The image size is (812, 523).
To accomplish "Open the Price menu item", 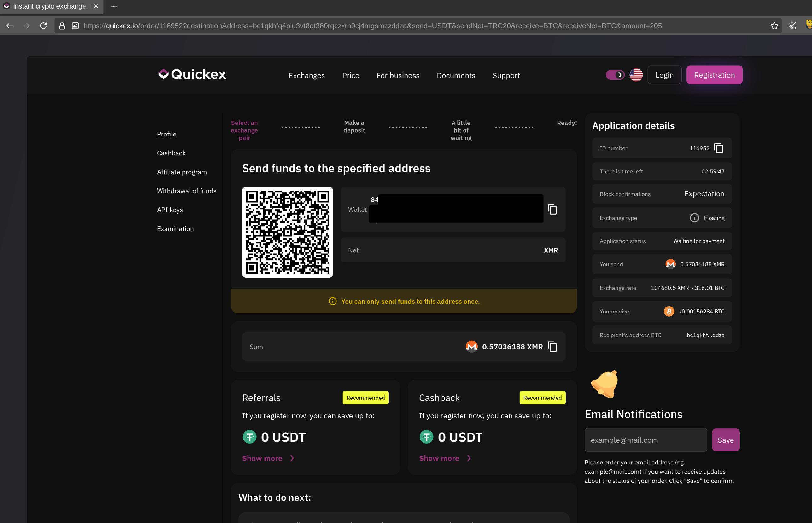I will [x=350, y=75].
